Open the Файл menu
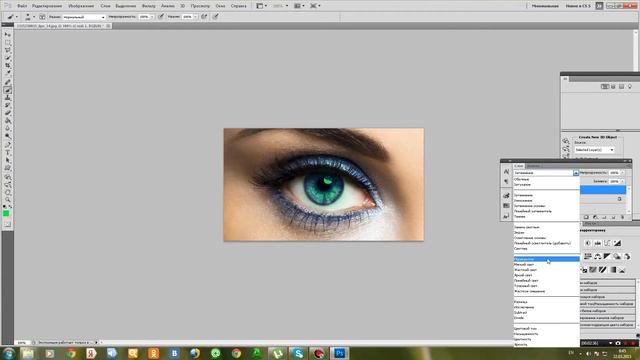The width and height of the screenshot is (640, 360). (22, 6)
